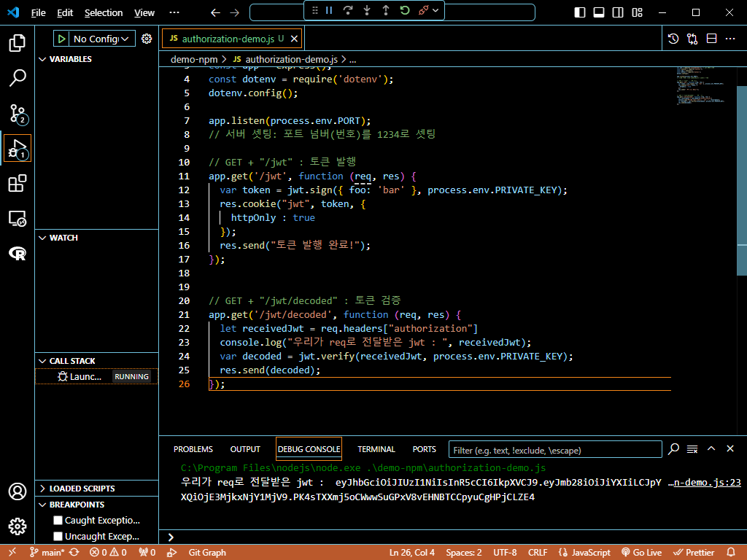Viewport: 747px width, 560px height.
Task: Open the Search view in activity bar
Action: tap(18, 78)
